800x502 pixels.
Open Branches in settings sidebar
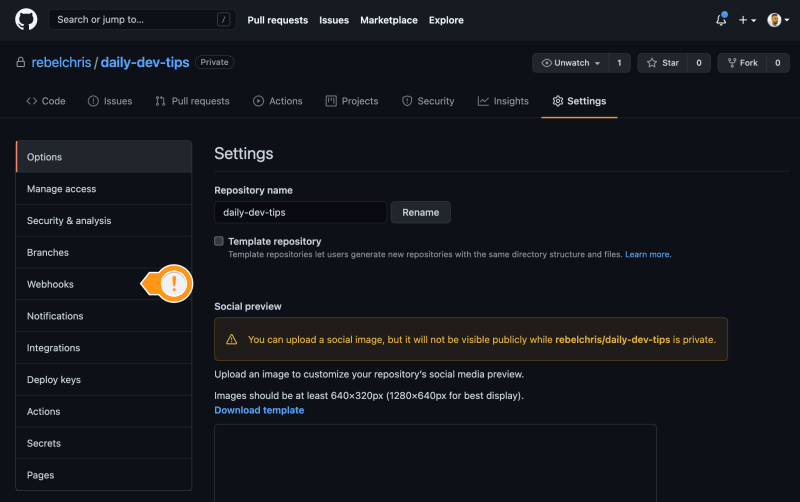104,253
